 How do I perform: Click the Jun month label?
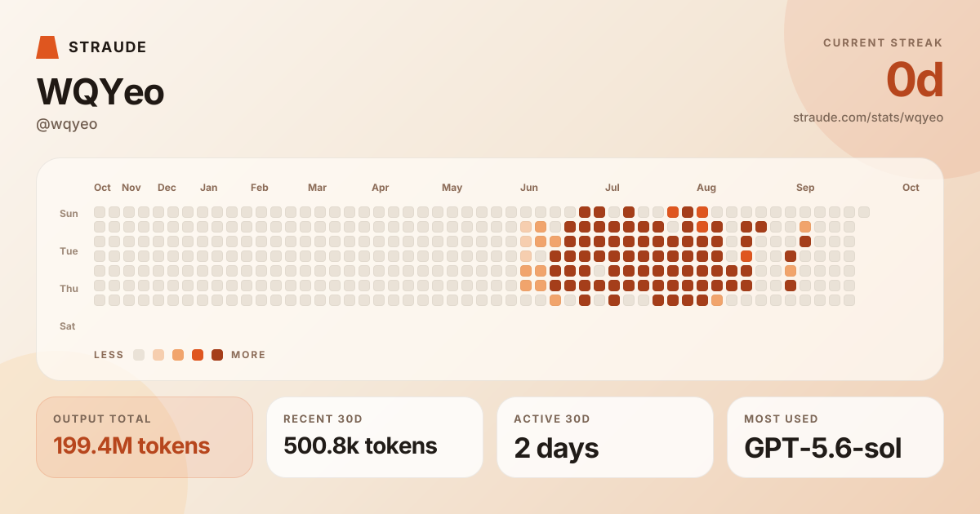point(529,188)
